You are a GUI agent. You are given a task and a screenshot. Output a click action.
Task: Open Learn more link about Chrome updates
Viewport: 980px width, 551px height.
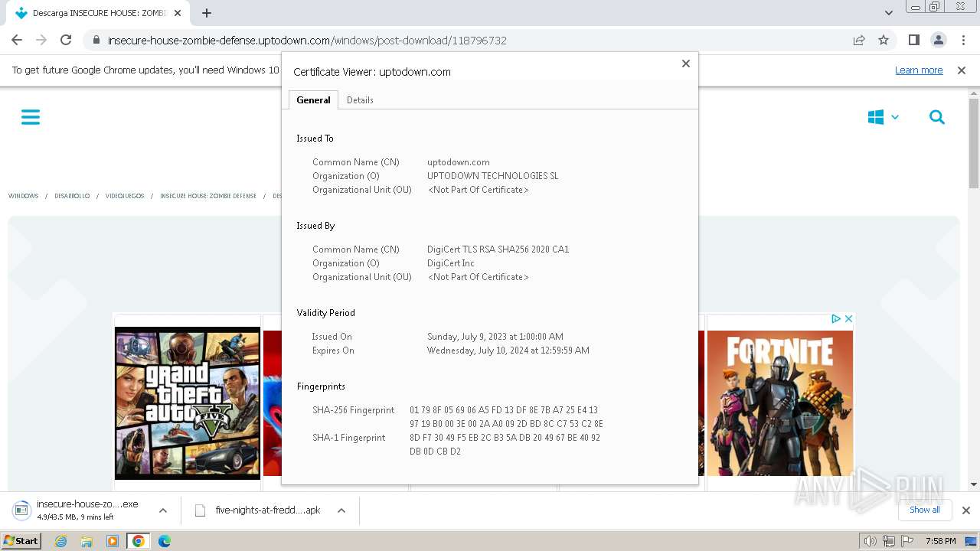[919, 70]
